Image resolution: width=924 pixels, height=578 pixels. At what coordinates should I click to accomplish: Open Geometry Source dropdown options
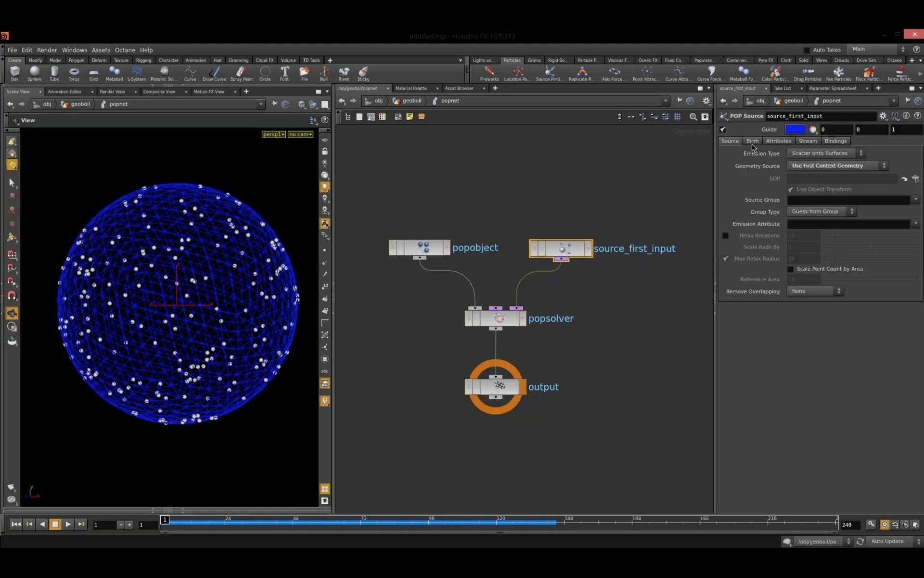pyautogui.click(x=884, y=166)
